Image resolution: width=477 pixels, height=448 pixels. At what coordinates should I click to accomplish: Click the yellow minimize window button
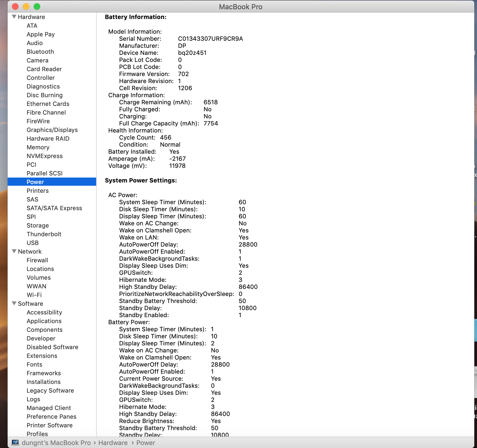(26, 7)
